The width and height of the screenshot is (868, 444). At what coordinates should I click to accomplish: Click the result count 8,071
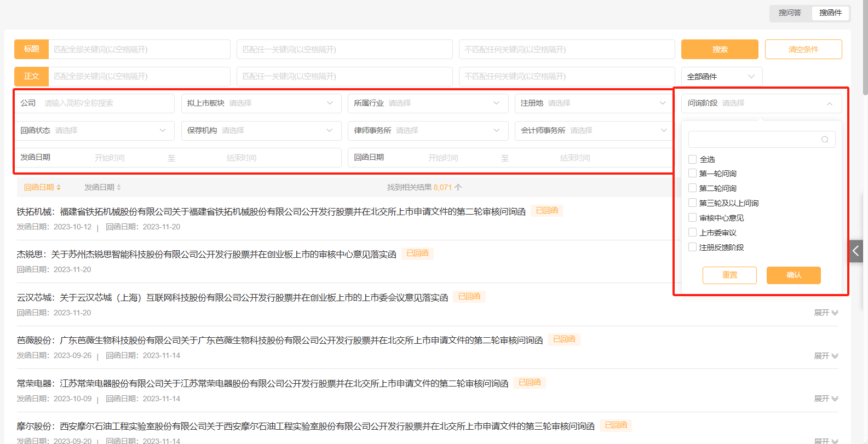click(x=442, y=187)
